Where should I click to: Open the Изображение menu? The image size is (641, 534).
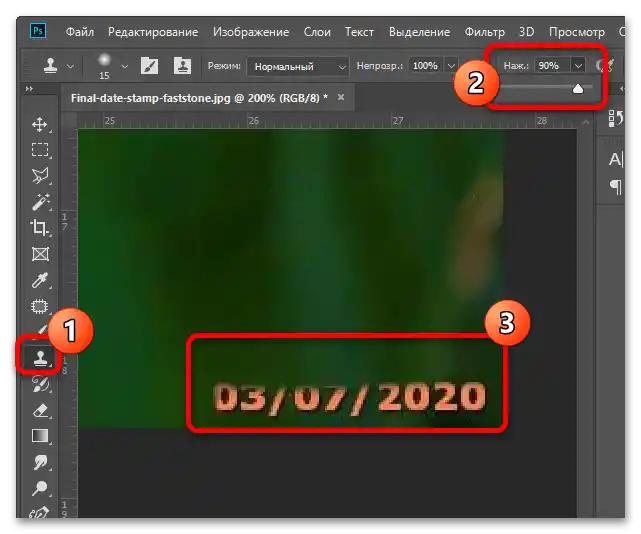tap(251, 32)
